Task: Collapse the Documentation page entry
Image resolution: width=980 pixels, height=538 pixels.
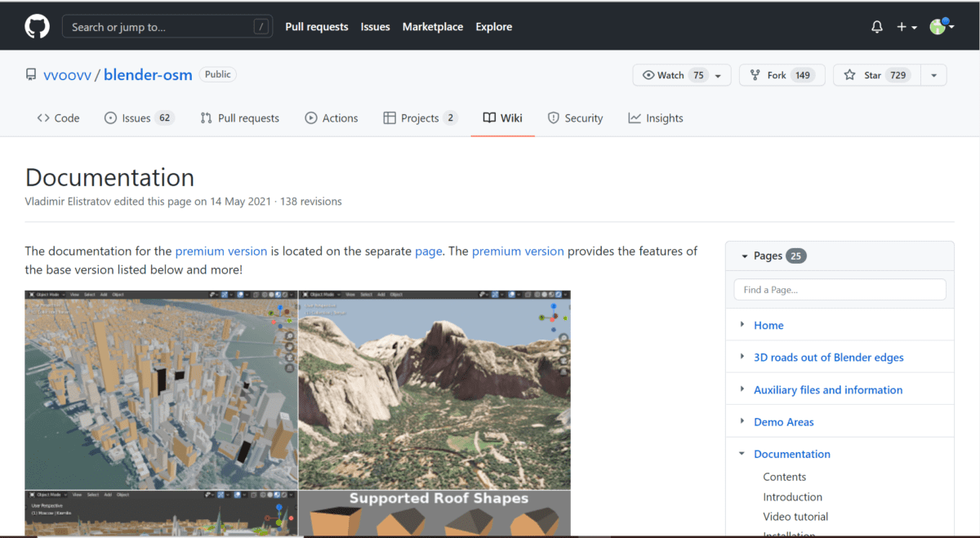Action: (742, 454)
